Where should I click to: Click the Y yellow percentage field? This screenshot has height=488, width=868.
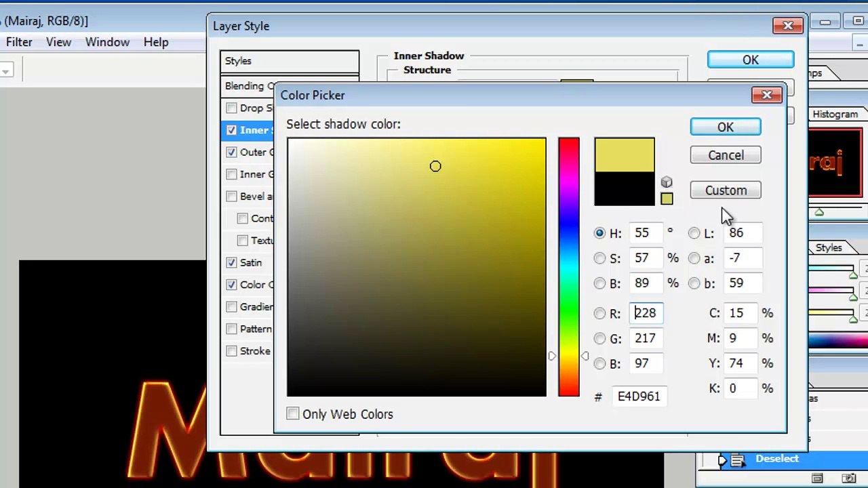point(741,363)
